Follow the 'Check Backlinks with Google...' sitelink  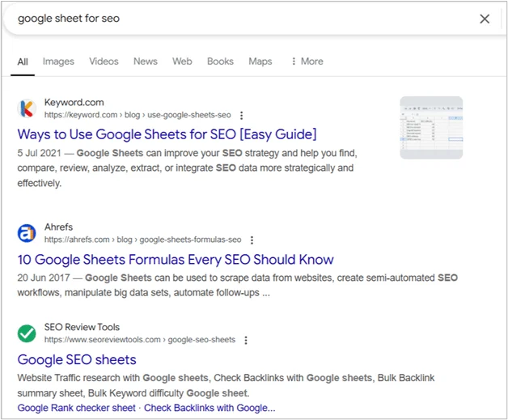(210, 408)
